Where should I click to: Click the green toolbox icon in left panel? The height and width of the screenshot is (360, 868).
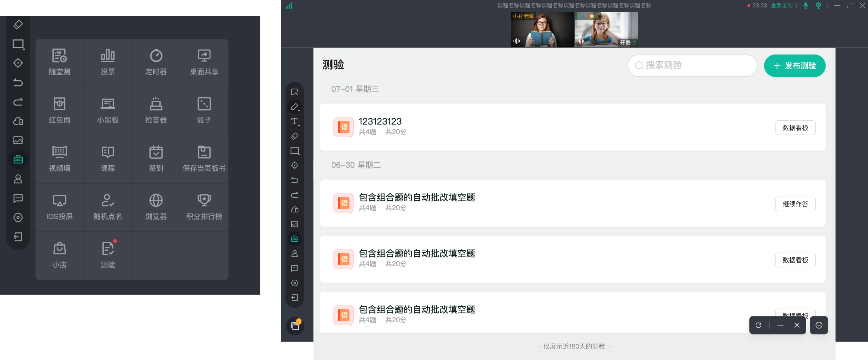click(18, 159)
